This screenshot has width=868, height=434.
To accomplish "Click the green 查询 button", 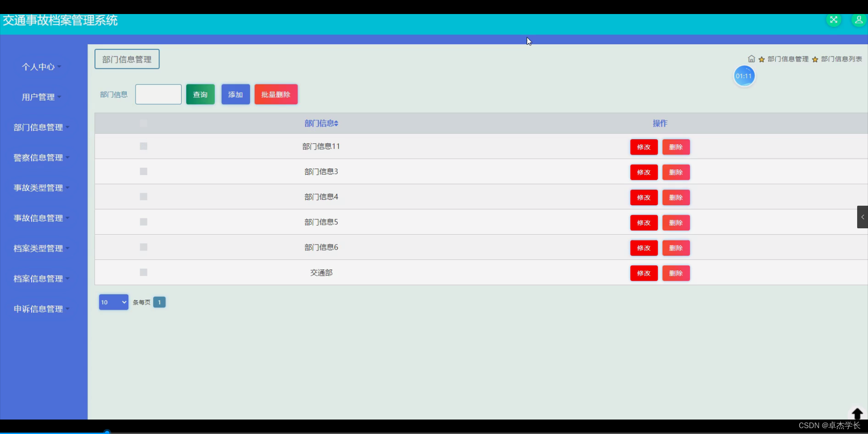I will (x=200, y=94).
